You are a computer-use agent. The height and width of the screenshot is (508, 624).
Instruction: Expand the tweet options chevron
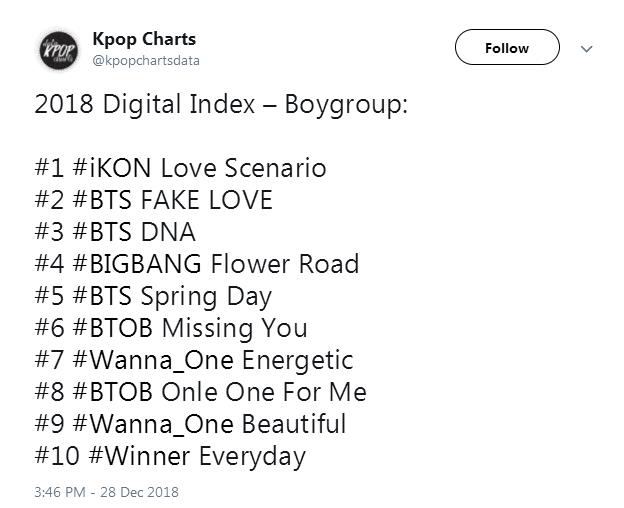coord(587,49)
